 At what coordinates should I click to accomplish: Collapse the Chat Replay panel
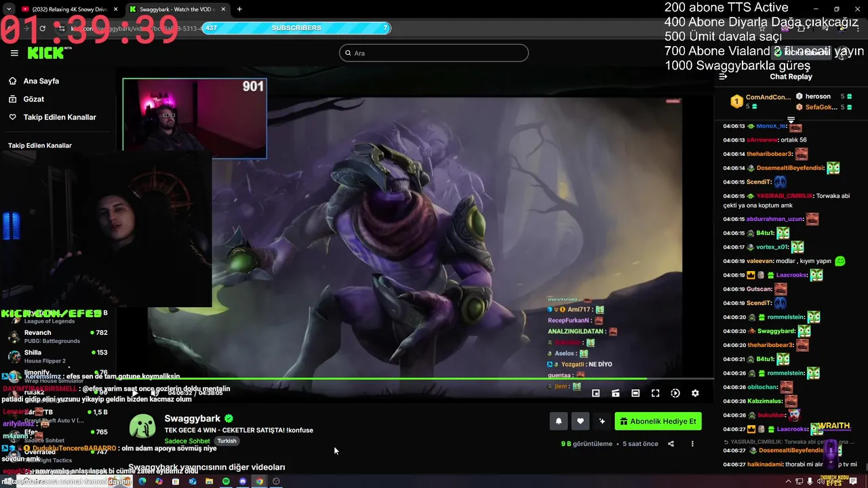pos(723,77)
